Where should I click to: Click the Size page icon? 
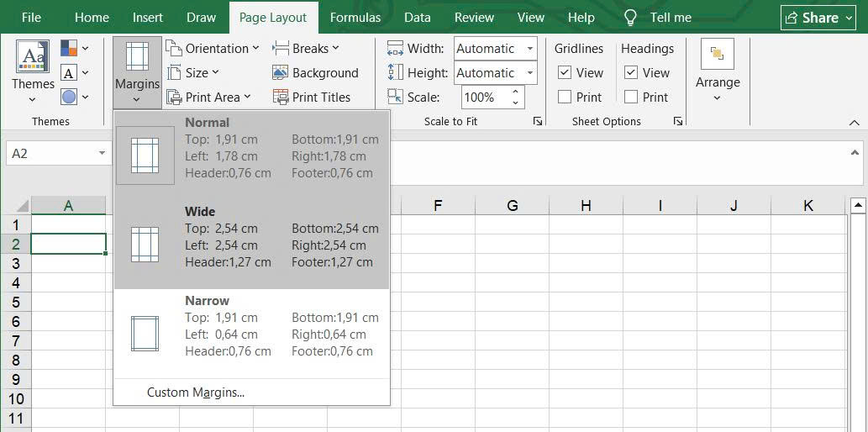(175, 73)
